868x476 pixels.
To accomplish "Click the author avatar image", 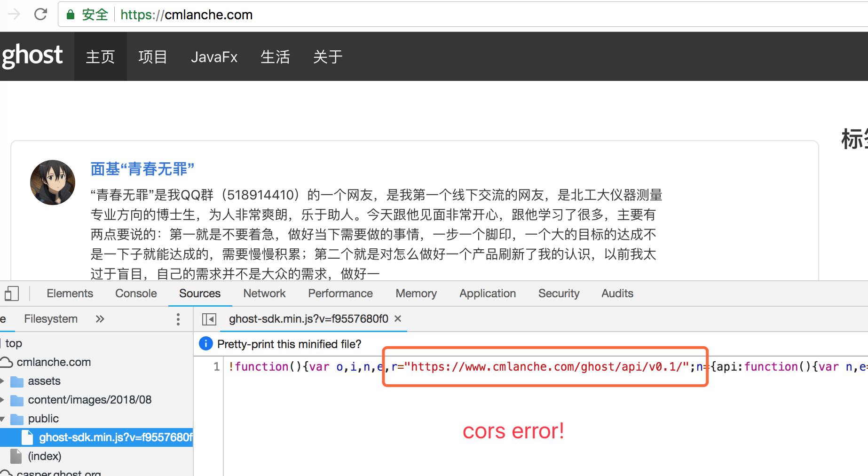I will (53, 182).
